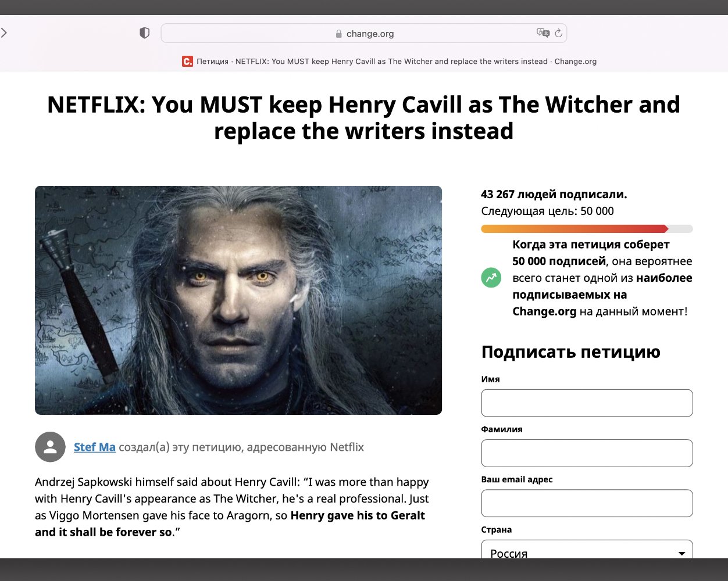Click the Safari privacy shield icon
The width and height of the screenshot is (728, 581).
point(144,33)
